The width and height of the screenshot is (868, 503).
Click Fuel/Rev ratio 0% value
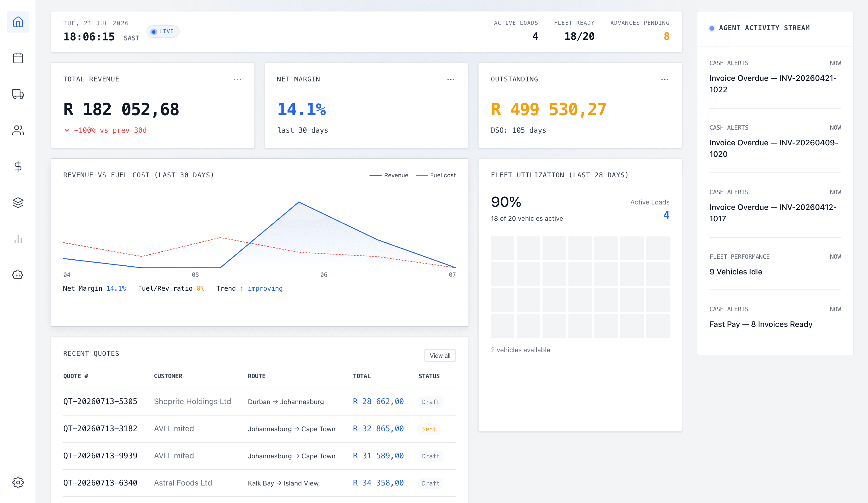(200, 288)
